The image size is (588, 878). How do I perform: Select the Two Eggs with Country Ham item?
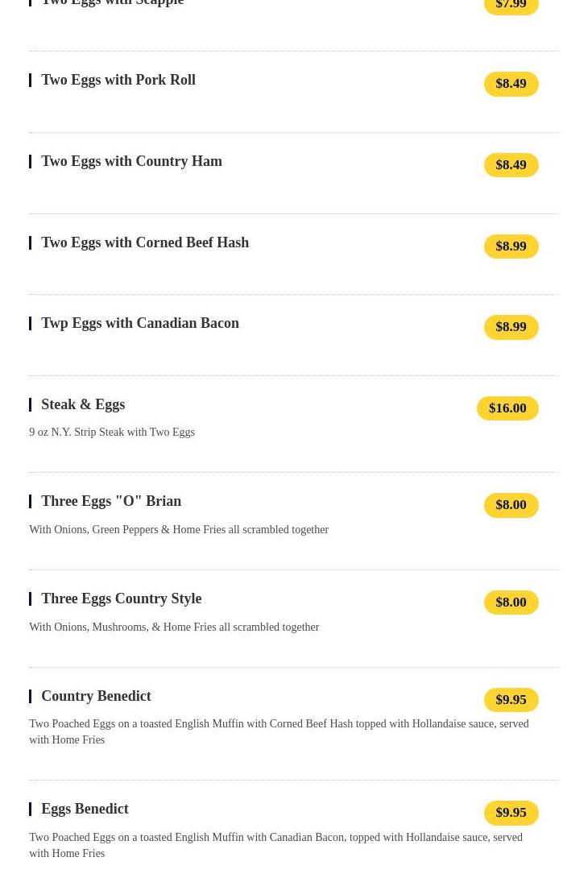click(131, 162)
